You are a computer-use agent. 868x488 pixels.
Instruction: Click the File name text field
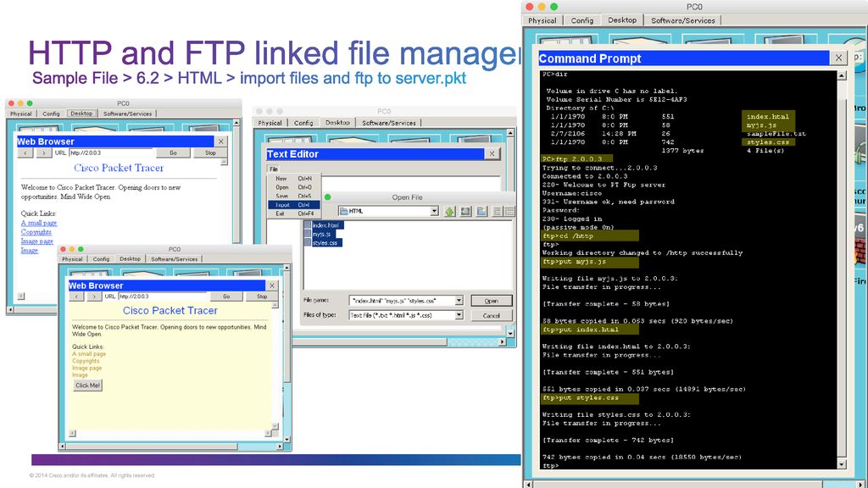[x=401, y=301]
